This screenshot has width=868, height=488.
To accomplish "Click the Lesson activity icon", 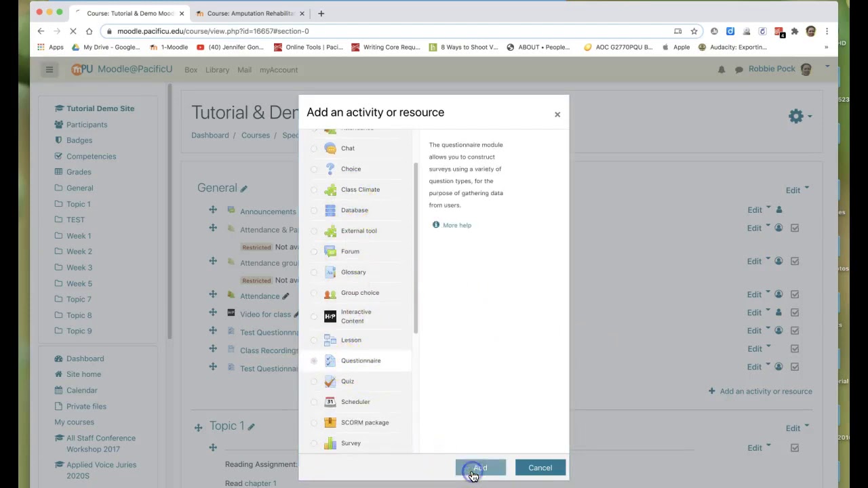I will (330, 340).
